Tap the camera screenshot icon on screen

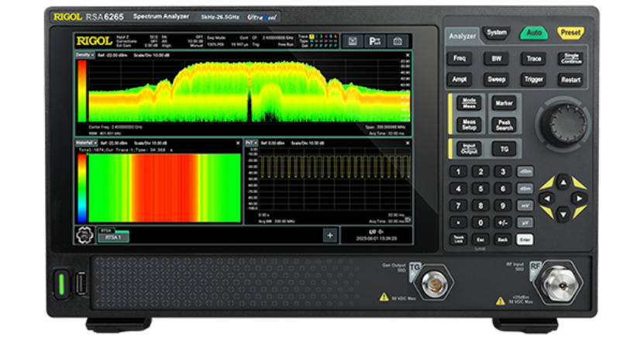pos(397,41)
